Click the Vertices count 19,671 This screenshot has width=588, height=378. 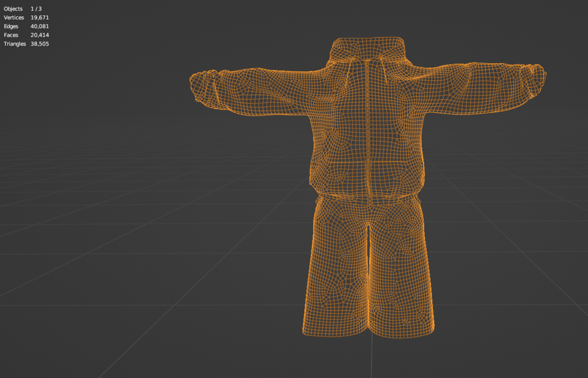tap(40, 18)
